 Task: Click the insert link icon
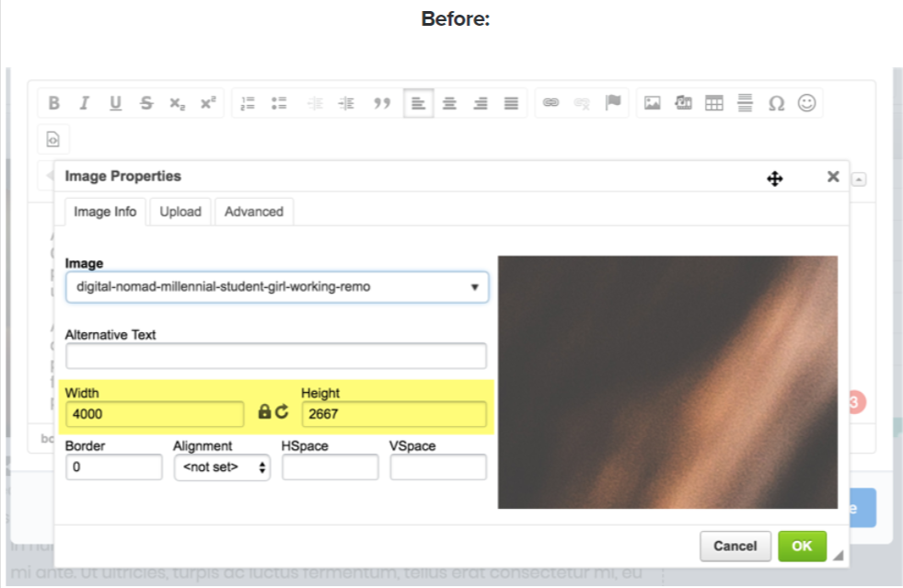[550, 103]
